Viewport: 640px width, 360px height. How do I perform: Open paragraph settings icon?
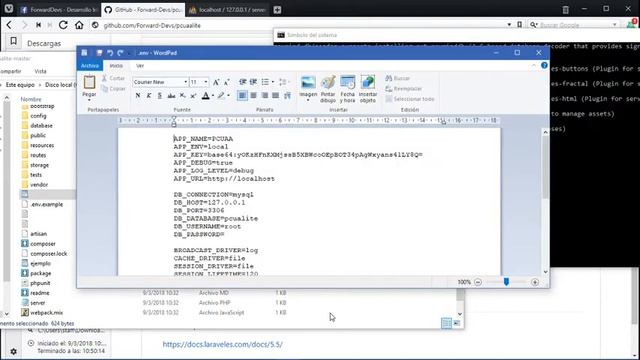coord(287,96)
